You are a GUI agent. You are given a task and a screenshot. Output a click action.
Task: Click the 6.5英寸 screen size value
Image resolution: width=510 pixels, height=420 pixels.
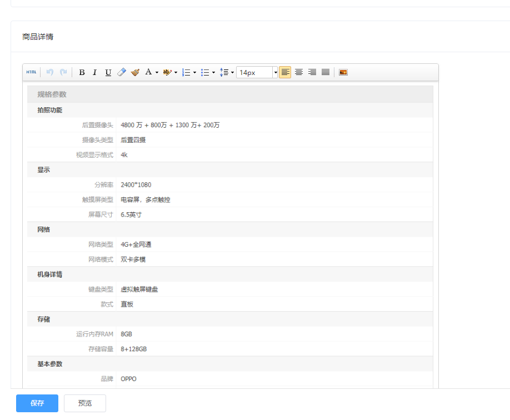pos(131,214)
